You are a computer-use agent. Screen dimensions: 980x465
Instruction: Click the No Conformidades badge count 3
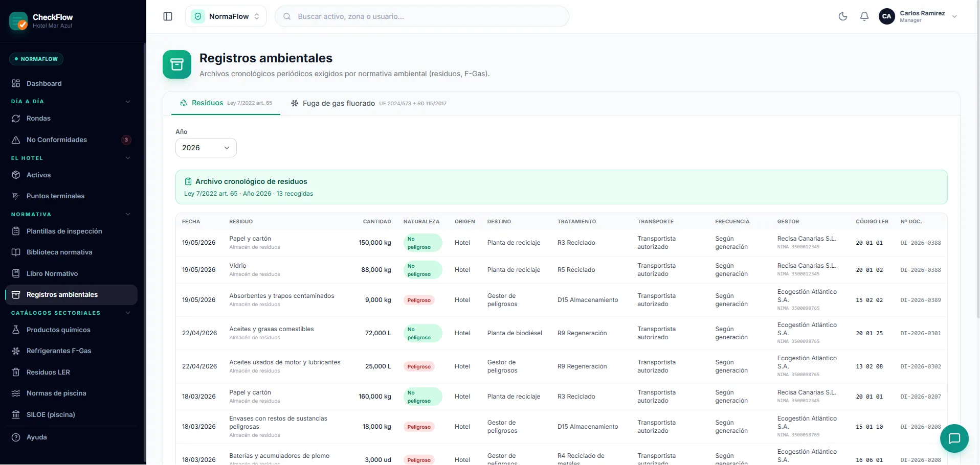click(x=126, y=139)
